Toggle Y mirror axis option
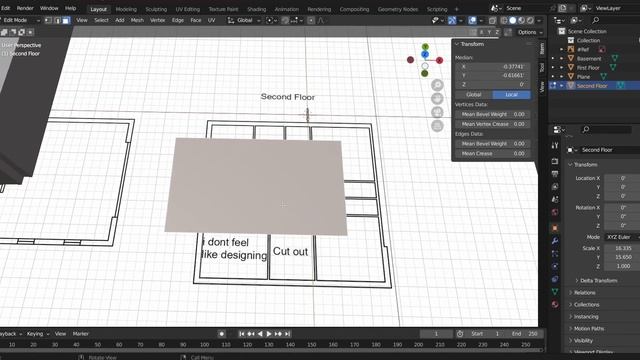 click(489, 32)
